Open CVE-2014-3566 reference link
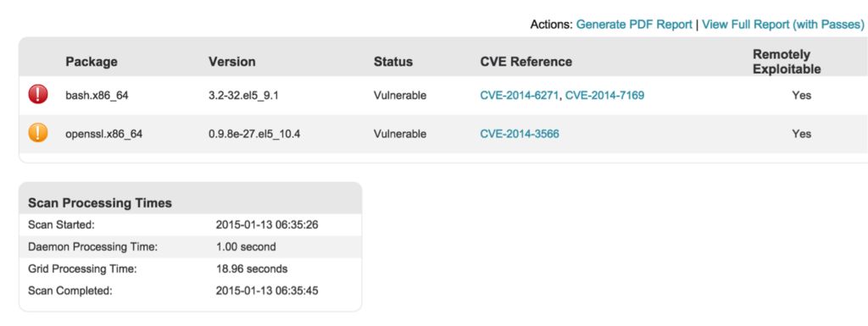The height and width of the screenshot is (326, 868). (520, 134)
